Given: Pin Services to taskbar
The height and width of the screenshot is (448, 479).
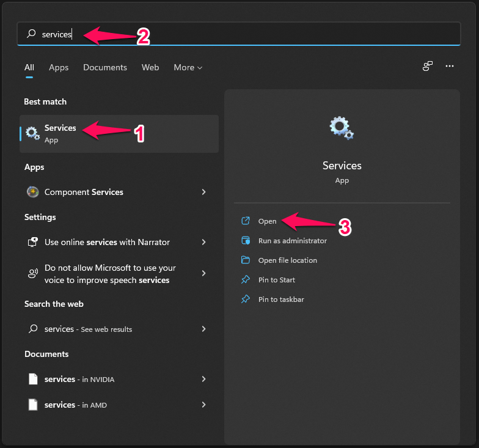Looking at the screenshot, I should click(x=280, y=299).
